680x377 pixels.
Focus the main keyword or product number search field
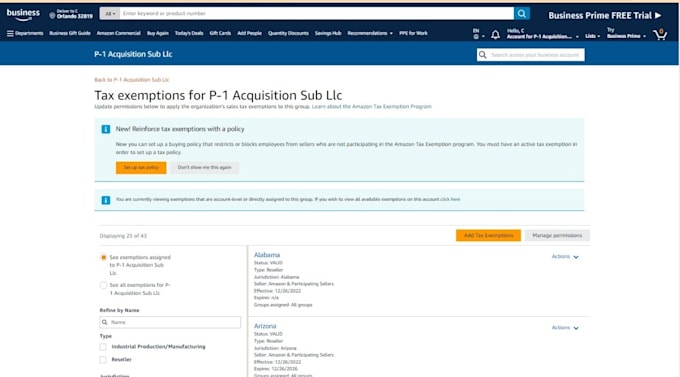[317, 13]
